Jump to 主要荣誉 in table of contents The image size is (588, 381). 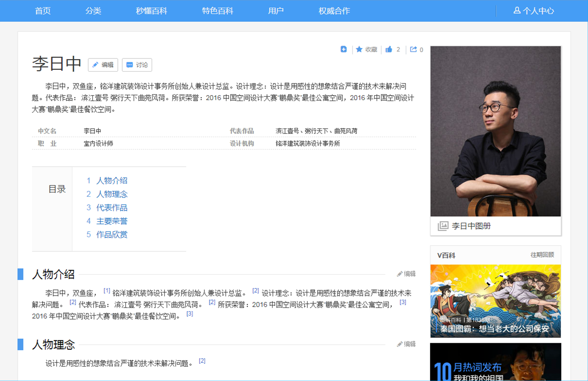112,221
